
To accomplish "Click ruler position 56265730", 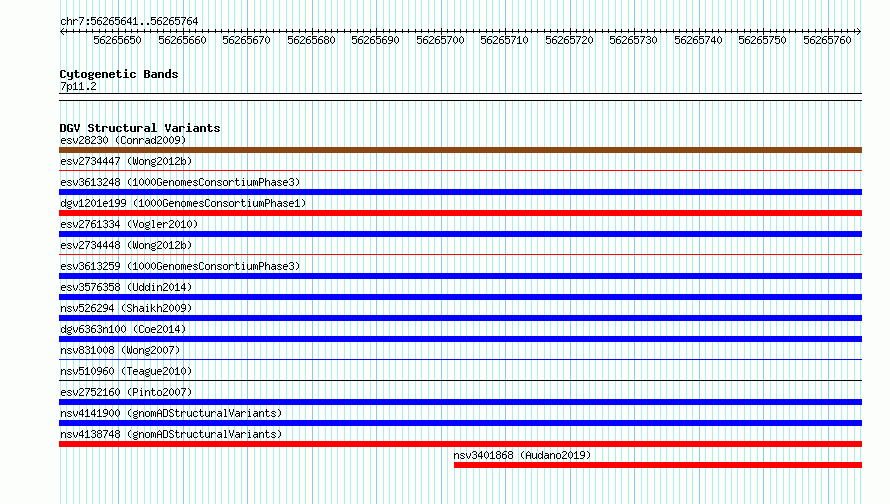I will [633, 40].
